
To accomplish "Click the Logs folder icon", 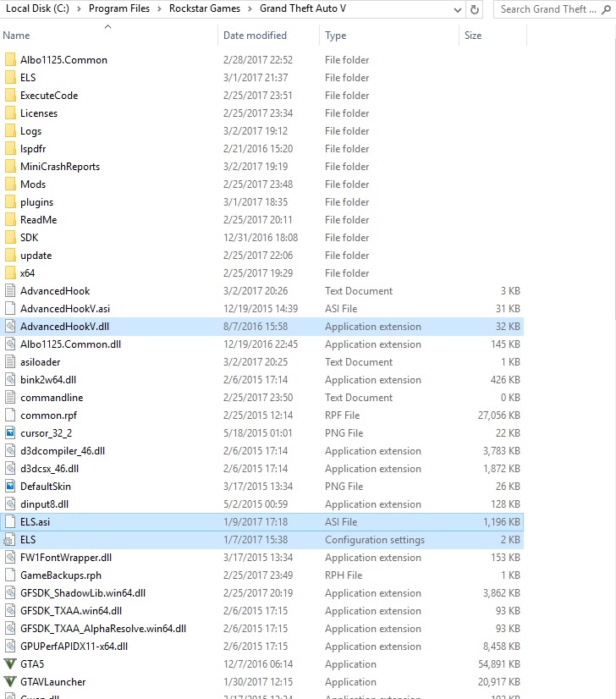I will pyautogui.click(x=10, y=131).
